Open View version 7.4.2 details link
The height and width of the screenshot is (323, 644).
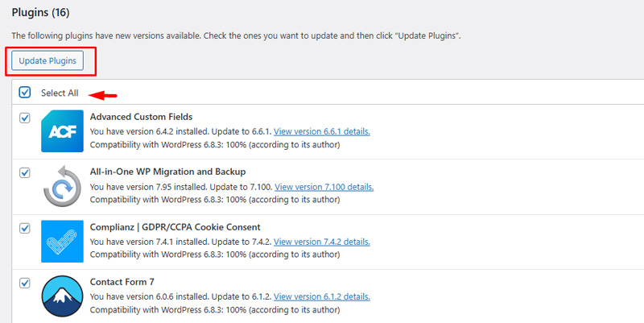tap(322, 242)
